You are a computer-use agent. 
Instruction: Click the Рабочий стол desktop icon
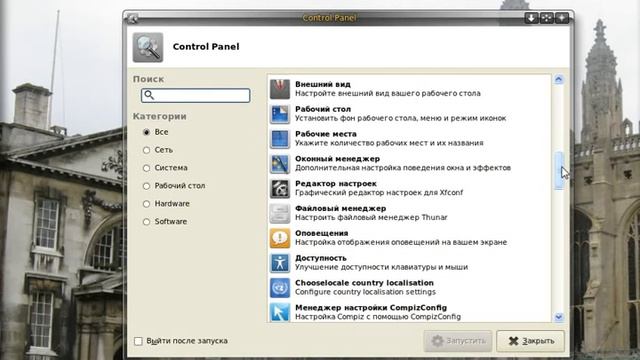pos(280,114)
